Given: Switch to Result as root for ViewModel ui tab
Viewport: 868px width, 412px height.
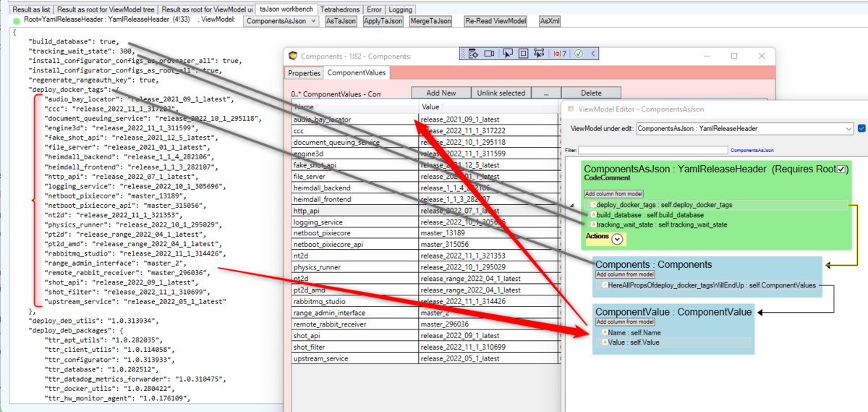Looking at the screenshot, I should click(207, 9).
